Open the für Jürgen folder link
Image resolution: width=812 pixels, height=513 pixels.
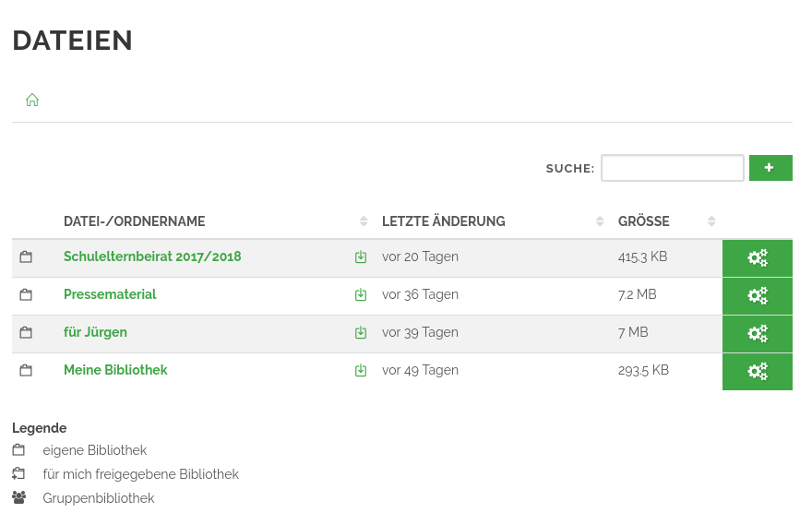[x=95, y=332]
